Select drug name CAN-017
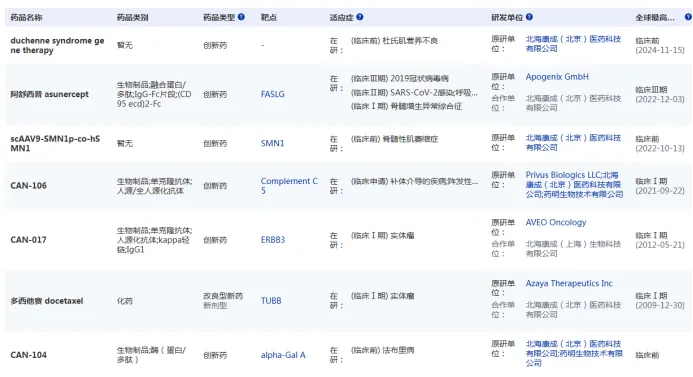 pyautogui.click(x=28, y=240)
